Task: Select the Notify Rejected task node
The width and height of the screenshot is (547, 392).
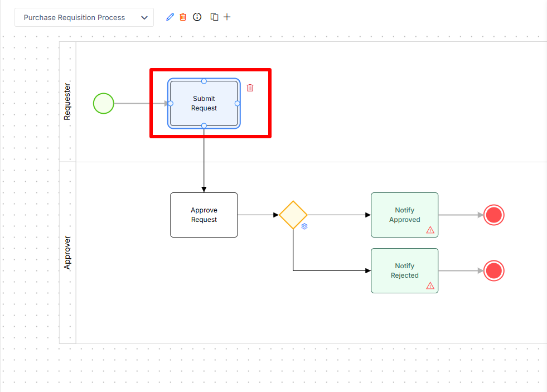Action: pos(405,270)
